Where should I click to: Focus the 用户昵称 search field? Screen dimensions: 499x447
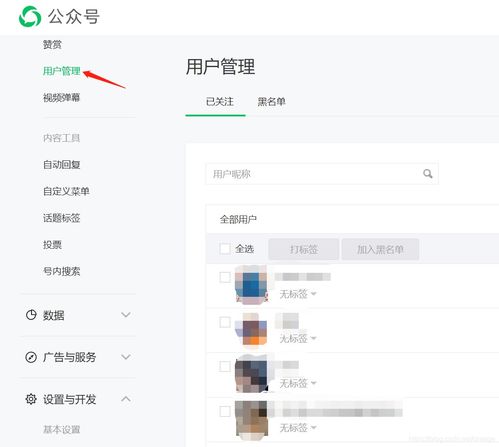pyautogui.click(x=322, y=174)
